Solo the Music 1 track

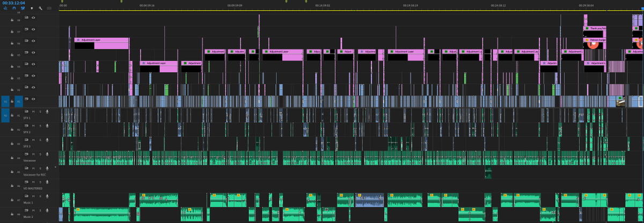click(40, 197)
